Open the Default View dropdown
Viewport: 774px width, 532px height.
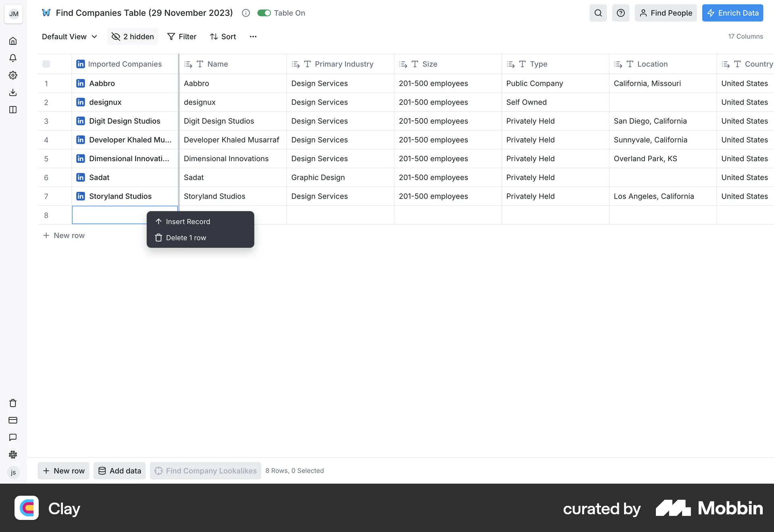[x=69, y=36]
